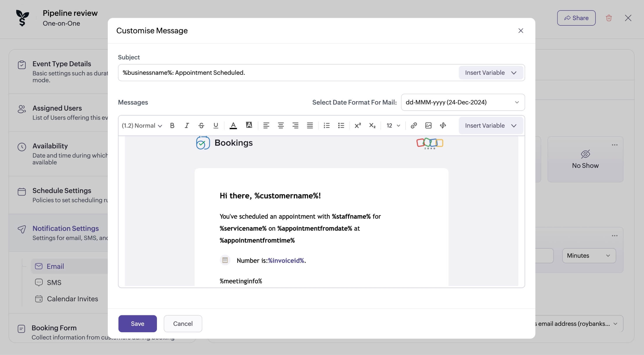Open the date format dropdown

pos(463,102)
